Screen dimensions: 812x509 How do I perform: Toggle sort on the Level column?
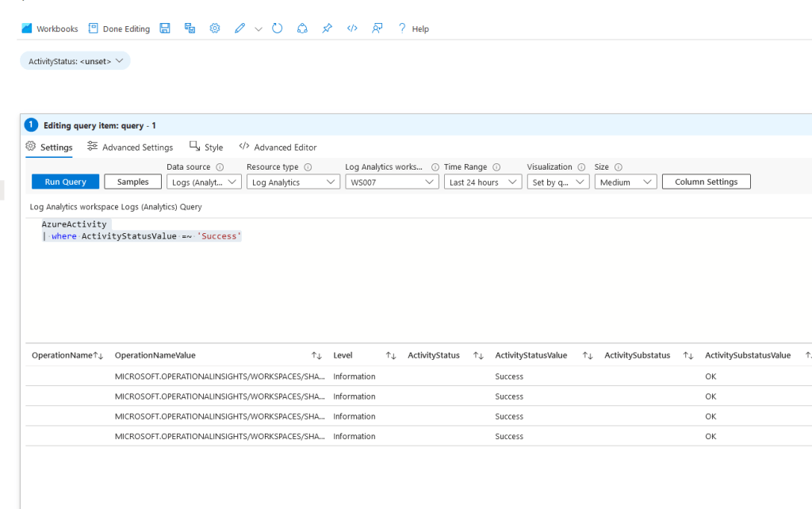[x=390, y=356]
